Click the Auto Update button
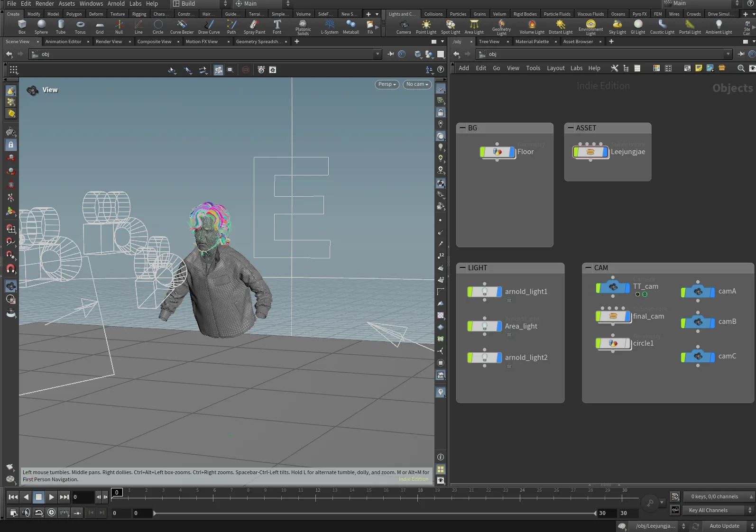The width and height of the screenshot is (756, 532). [724, 526]
